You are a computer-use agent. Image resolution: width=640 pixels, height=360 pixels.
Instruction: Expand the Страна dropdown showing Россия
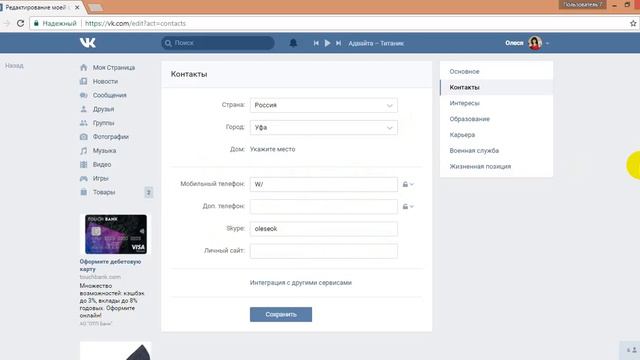tap(324, 105)
